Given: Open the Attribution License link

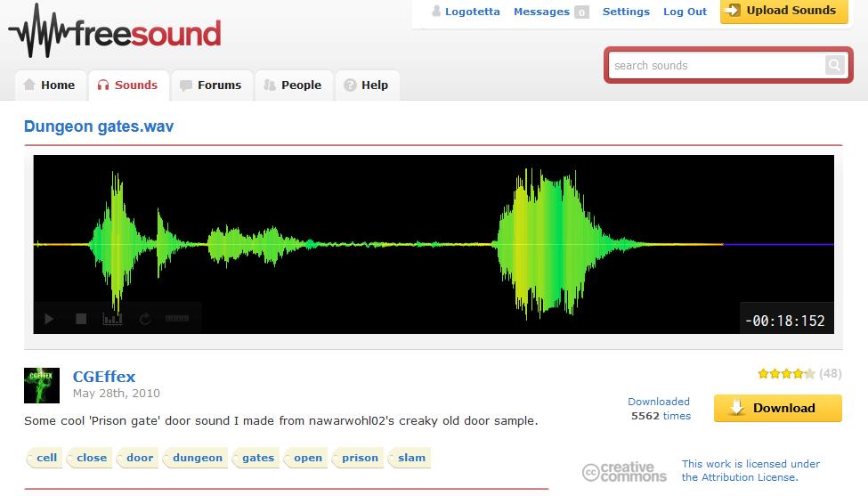Looking at the screenshot, I should coord(739,477).
